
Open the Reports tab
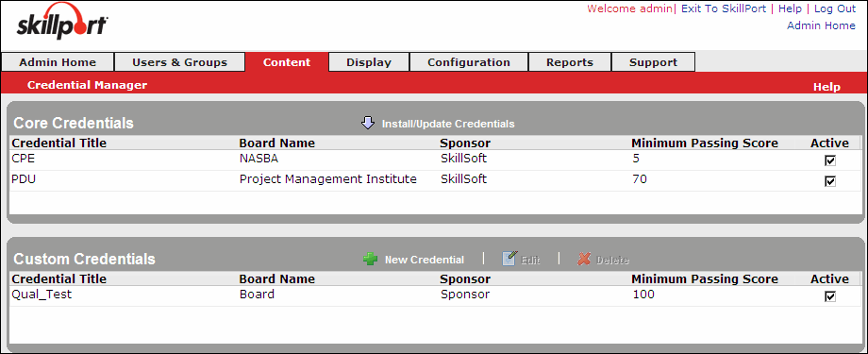pyautogui.click(x=570, y=62)
